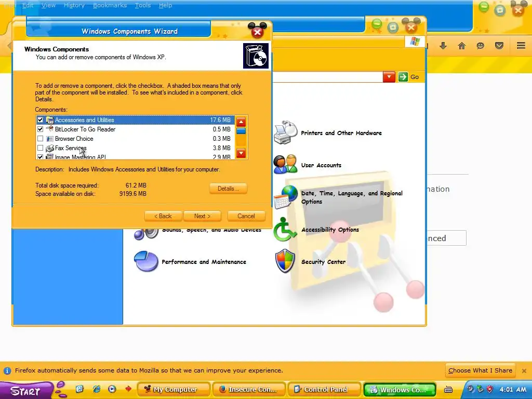Open the Tools menu
Image resolution: width=532 pixels, height=399 pixels.
click(143, 5)
